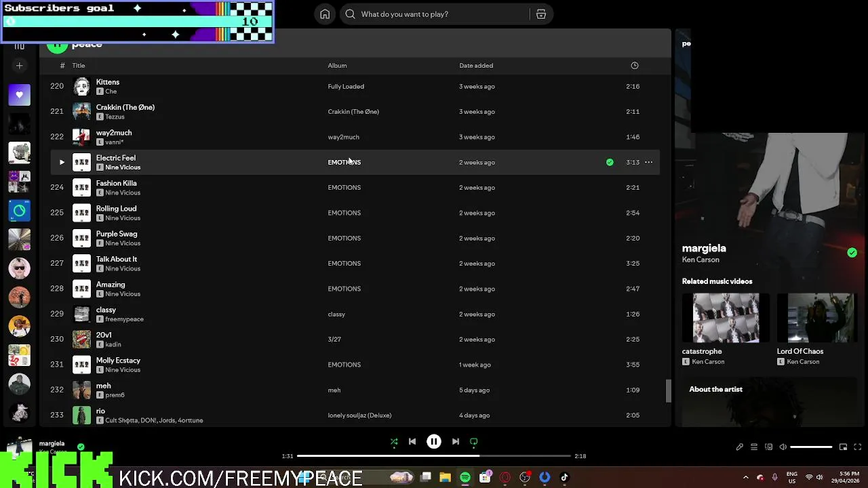Screen dimensions: 868x488
Task: Select the Talk About It track
Action: pos(117,259)
